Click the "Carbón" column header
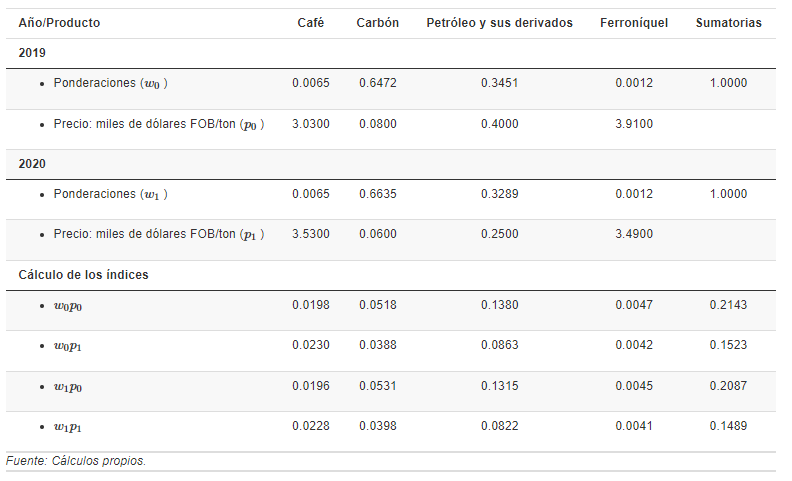792x481 pixels. 377,23
